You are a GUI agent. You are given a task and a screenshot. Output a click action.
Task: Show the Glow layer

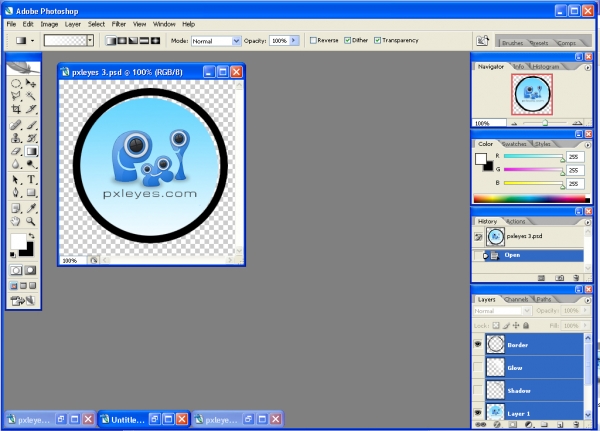tap(478, 367)
